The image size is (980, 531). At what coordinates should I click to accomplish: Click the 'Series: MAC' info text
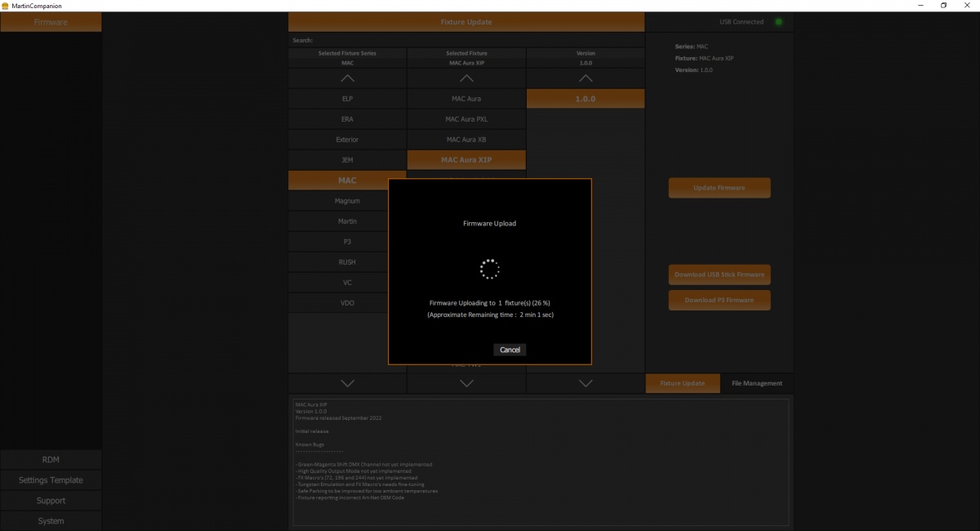click(692, 47)
